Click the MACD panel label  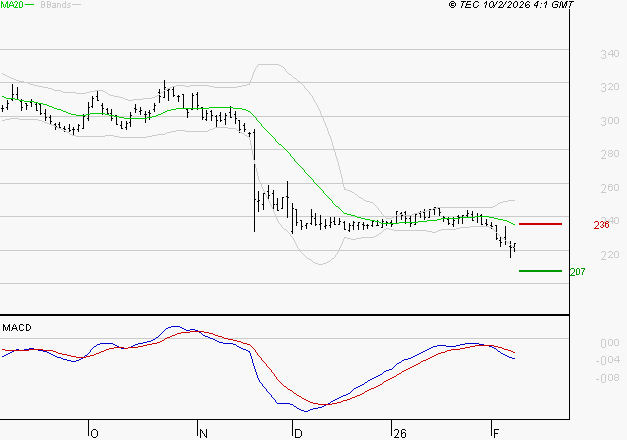(17, 328)
